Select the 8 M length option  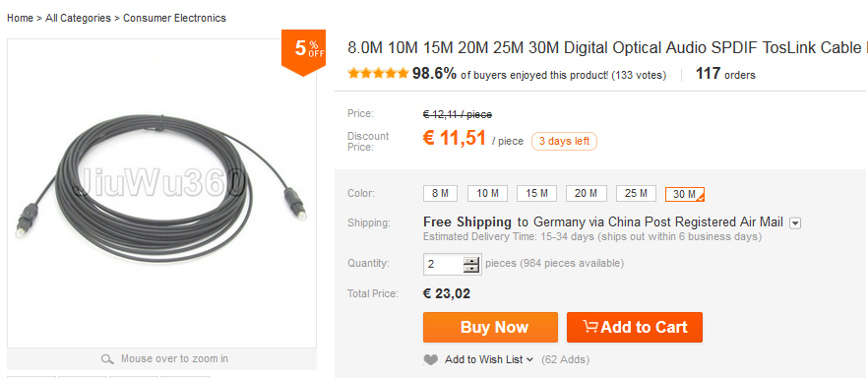[x=441, y=194]
